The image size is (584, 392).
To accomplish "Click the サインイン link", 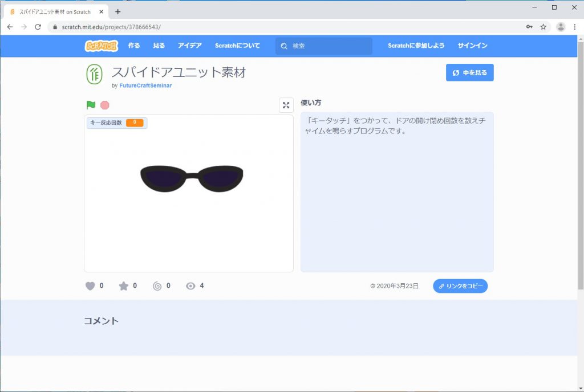I will tap(472, 46).
